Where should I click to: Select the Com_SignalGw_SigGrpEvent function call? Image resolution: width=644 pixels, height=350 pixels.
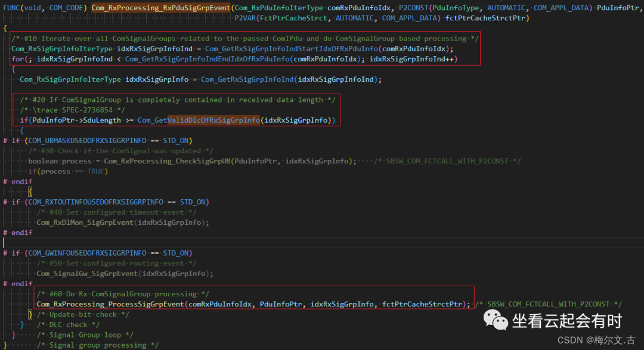coord(87,274)
